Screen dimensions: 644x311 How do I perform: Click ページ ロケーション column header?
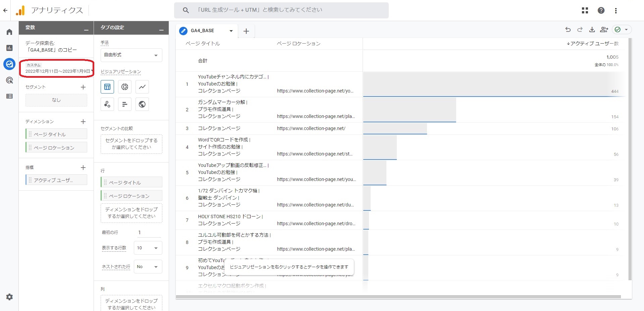(299, 44)
